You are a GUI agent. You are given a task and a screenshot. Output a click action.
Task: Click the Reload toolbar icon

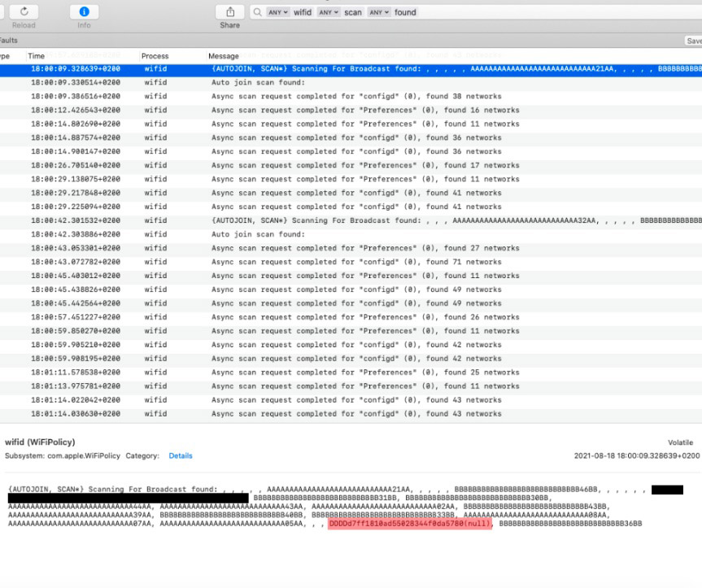click(x=24, y=12)
